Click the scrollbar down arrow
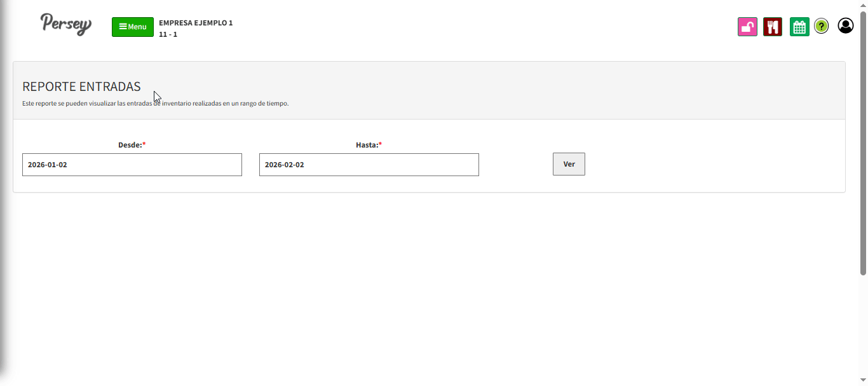 [863, 380]
